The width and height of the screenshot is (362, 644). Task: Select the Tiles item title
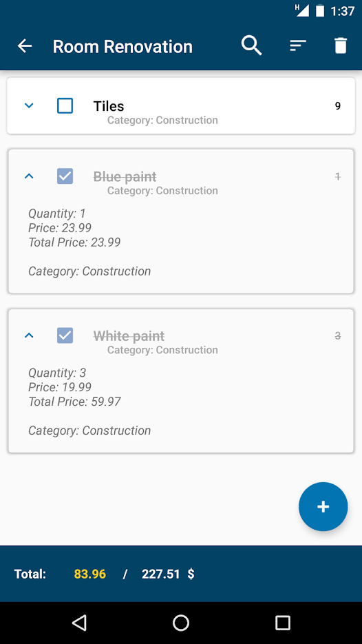tap(109, 106)
